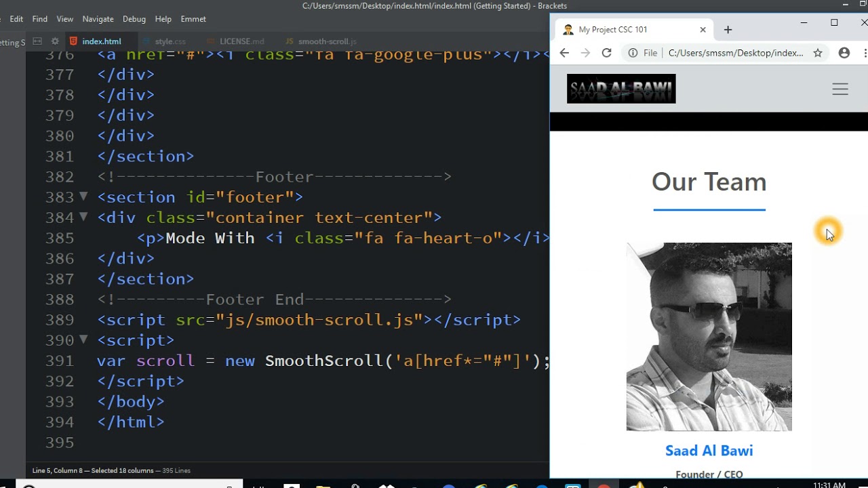Click the var scroll SmoothScroll code line
The width and height of the screenshot is (868, 488).
(323, 361)
